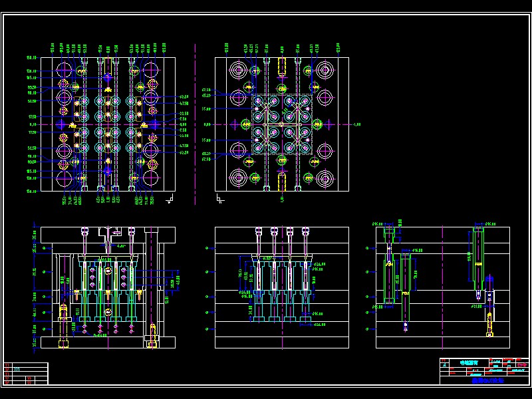
Task: Select the center vertical axis line of right section view
Action: click(443, 288)
